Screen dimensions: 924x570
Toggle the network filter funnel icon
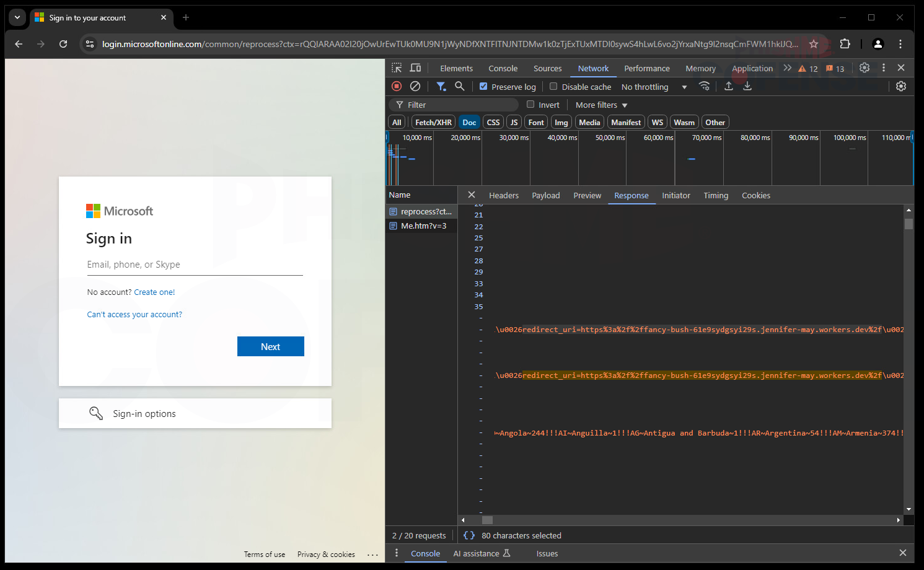(441, 86)
